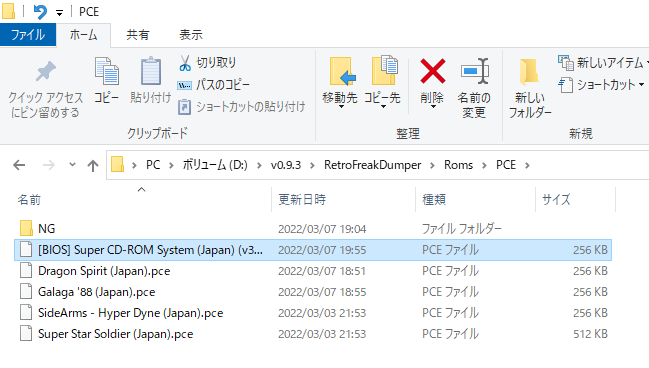Sort by 名前 column header
The height and width of the screenshot is (368, 649).
29,200
